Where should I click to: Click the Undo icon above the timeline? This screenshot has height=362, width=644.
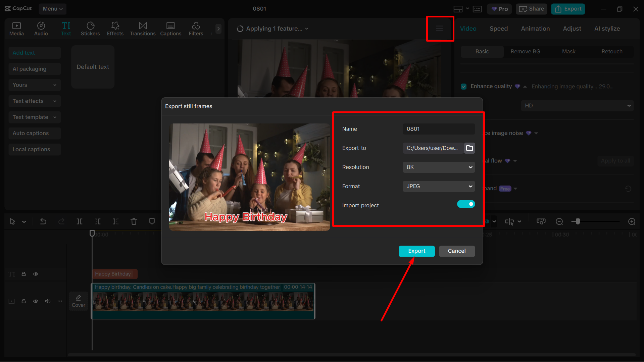click(x=43, y=221)
